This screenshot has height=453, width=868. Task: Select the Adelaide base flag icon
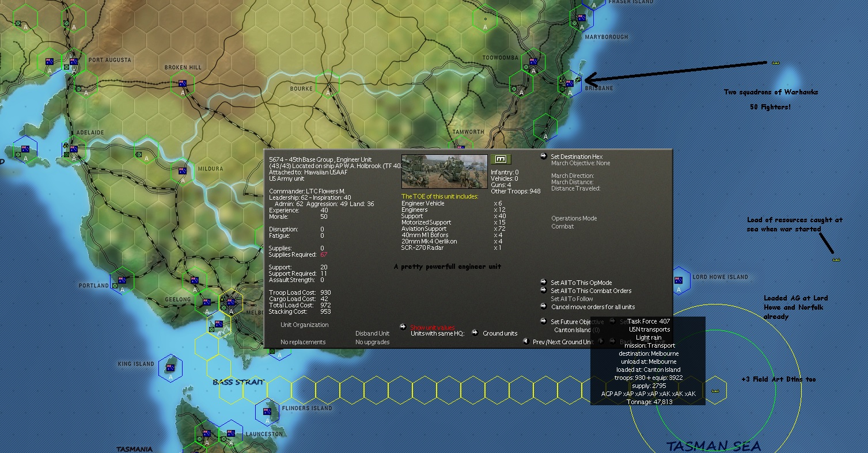tap(74, 149)
